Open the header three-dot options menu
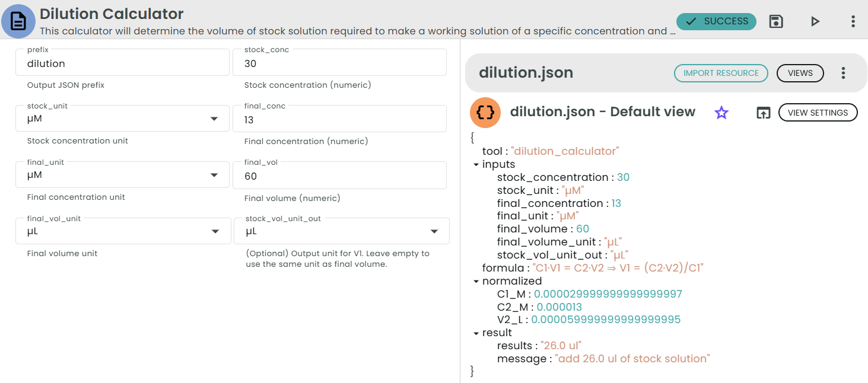Screen dimensions: 868x383 [x=853, y=21]
